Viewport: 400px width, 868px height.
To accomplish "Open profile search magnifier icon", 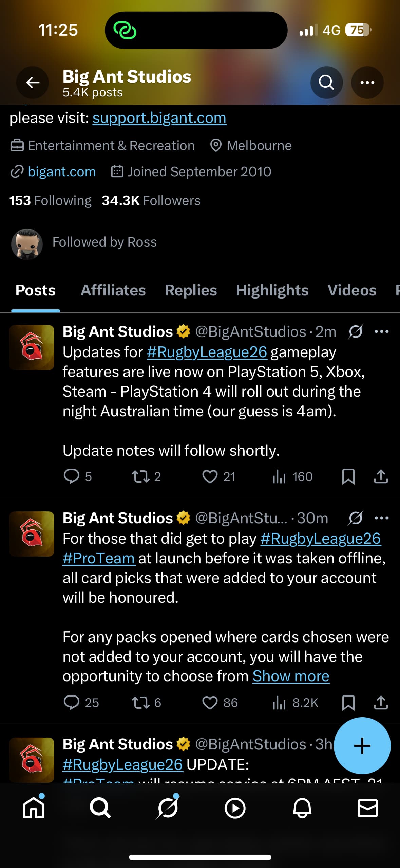I will coord(326,82).
